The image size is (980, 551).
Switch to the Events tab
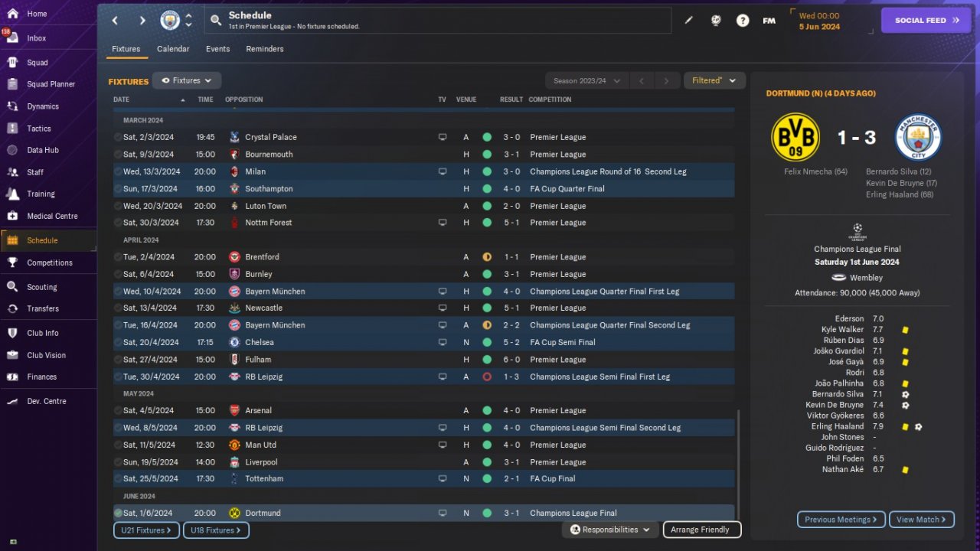coord(217,49)
